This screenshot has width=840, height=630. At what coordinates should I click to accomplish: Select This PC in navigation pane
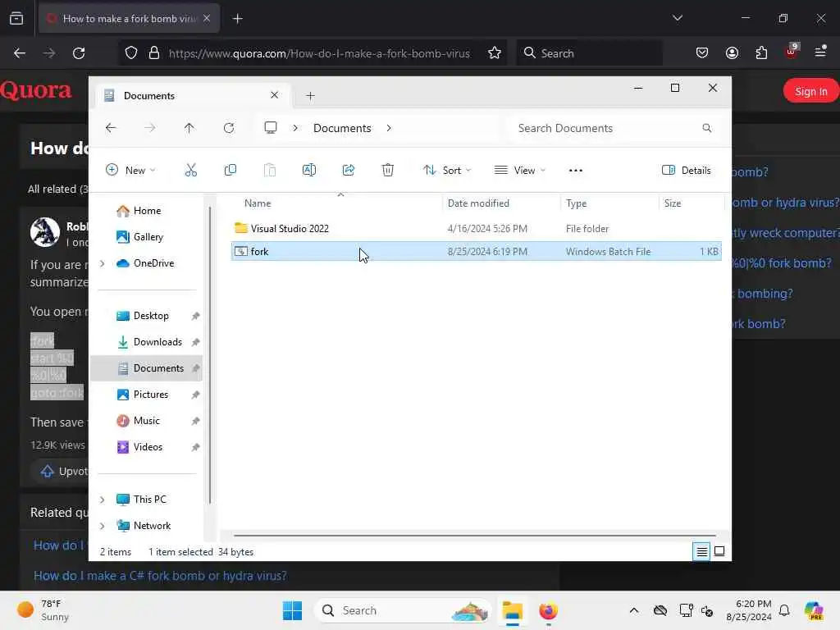pyautogui.click(x=141, y=500)
